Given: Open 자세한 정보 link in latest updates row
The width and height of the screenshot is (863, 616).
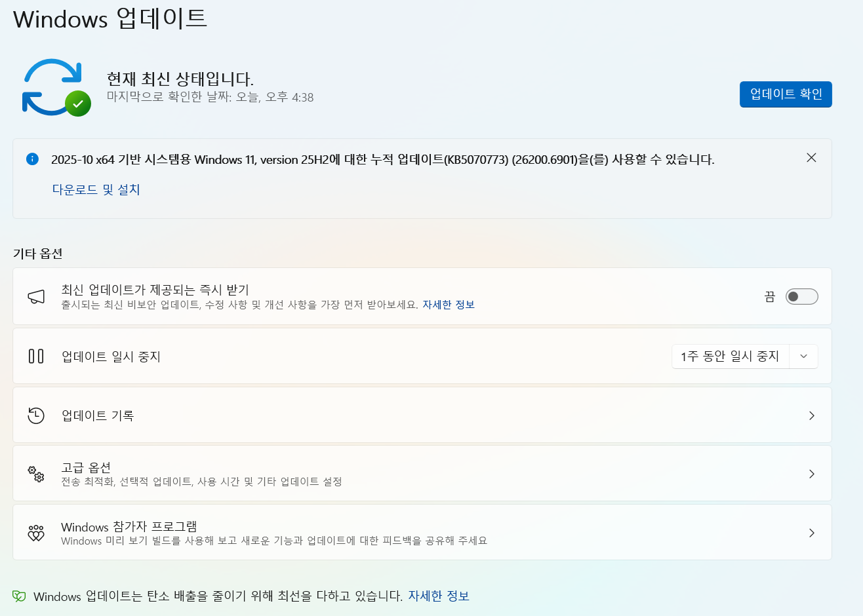Looking at the screenshot, I should coord(449,305).
